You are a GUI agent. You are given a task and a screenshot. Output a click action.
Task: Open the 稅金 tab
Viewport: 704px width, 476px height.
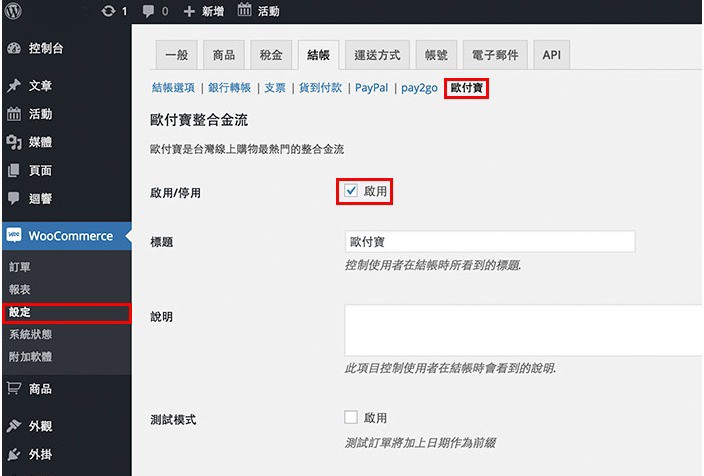271,55
